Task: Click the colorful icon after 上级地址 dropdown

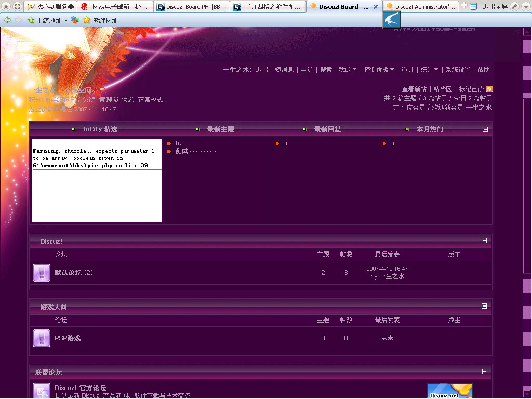Action: 75,20
